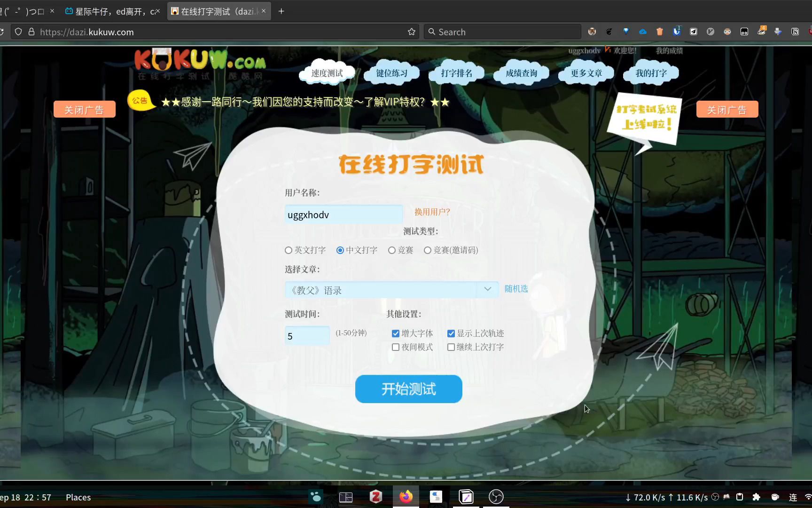The height and width of the screenshot is (508, 812).
Task: Select 英文打字 test type
Action: pyautogui.click(x=289, y=250)
